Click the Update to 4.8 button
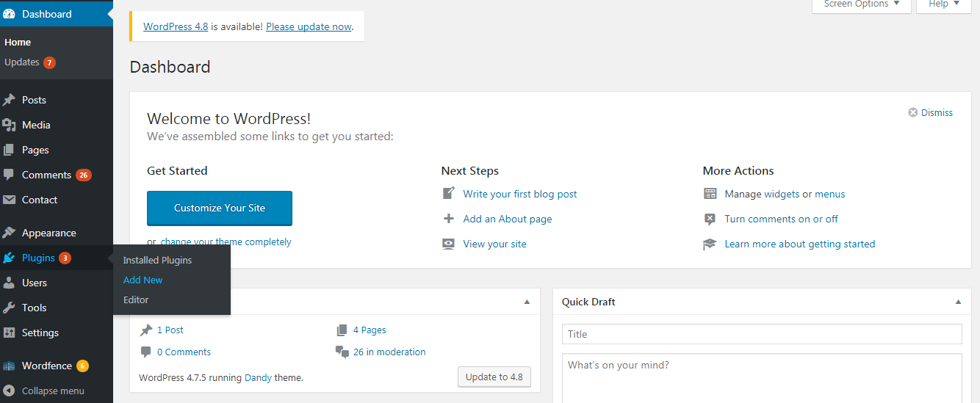980x403 pixels. coord(494,377)
